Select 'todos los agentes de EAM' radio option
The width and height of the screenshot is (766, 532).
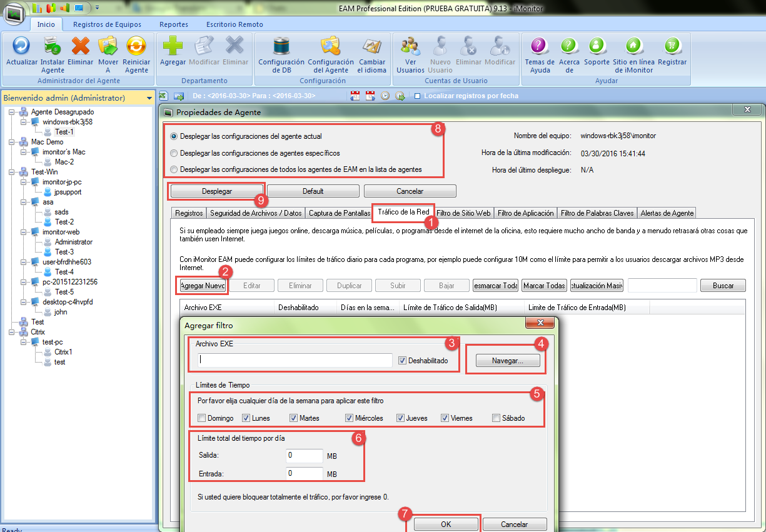(174, 169)
